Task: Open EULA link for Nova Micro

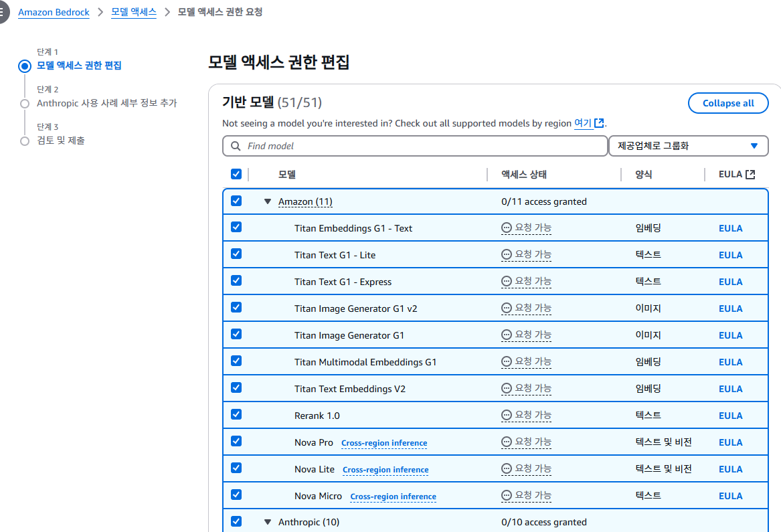Action: coord(730,496)
